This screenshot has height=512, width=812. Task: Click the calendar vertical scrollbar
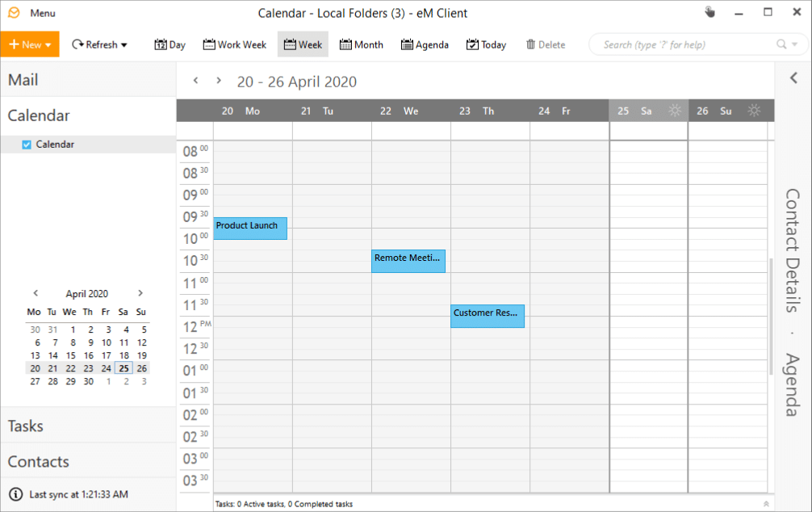pyautogui.click(x=771, y=316)
